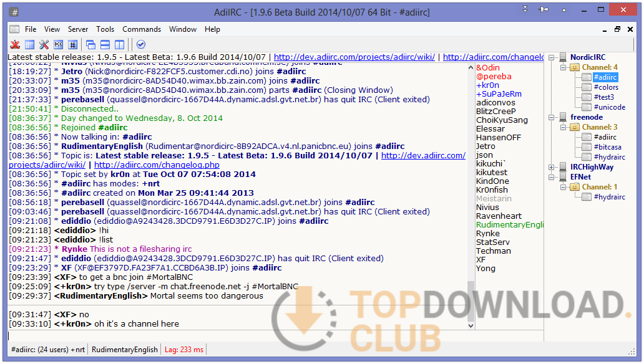Click the Channel: 1 folder icon
This screenshot has height=364, width=644.
pyautogui.click(x=575, y=187)
